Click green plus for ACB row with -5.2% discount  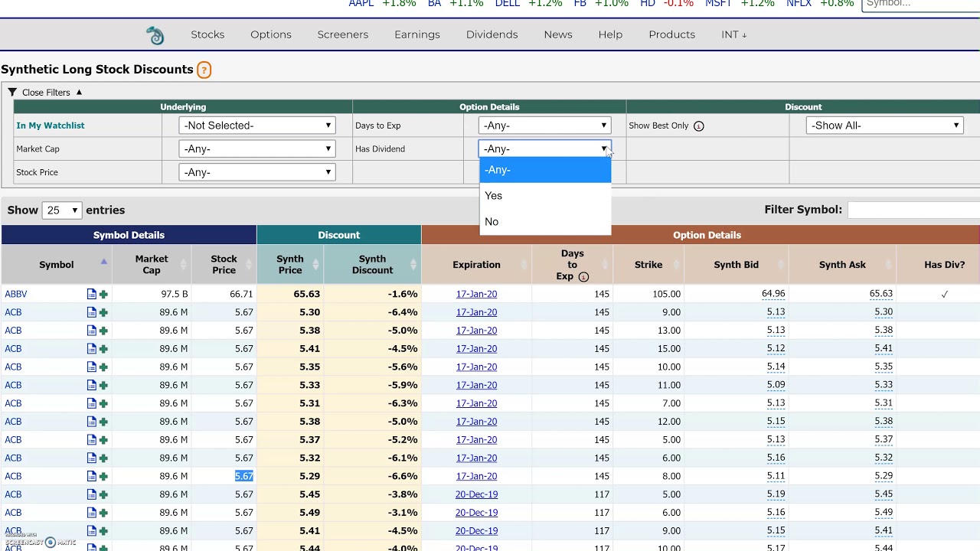tap(103, 440)
